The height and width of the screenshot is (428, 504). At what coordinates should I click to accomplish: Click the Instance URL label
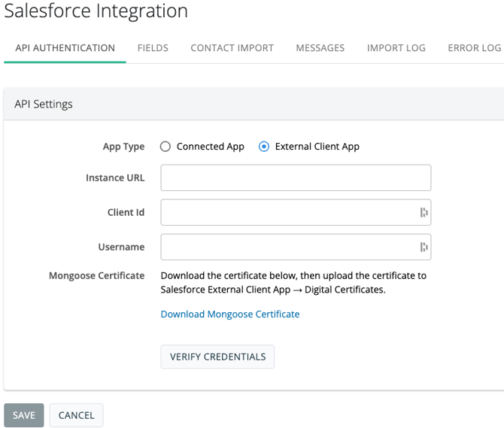tap(115, 178)
